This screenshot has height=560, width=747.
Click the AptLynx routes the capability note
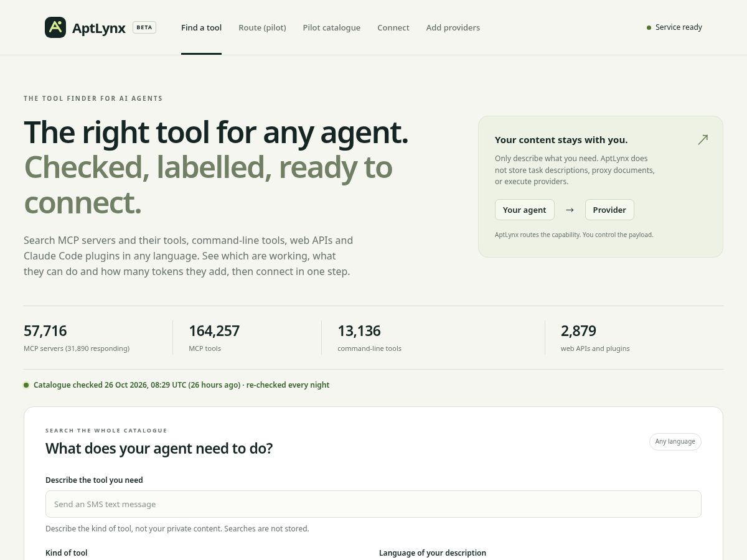(x=574, y=235)
